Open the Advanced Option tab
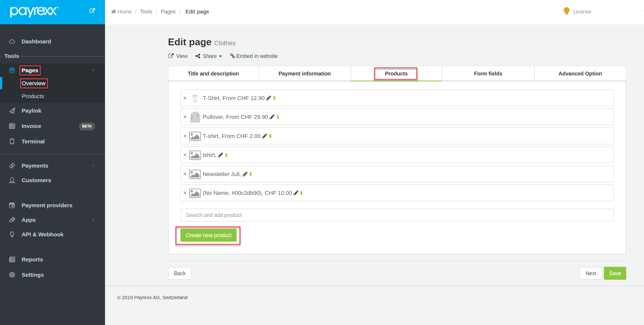 pos(580,74)
